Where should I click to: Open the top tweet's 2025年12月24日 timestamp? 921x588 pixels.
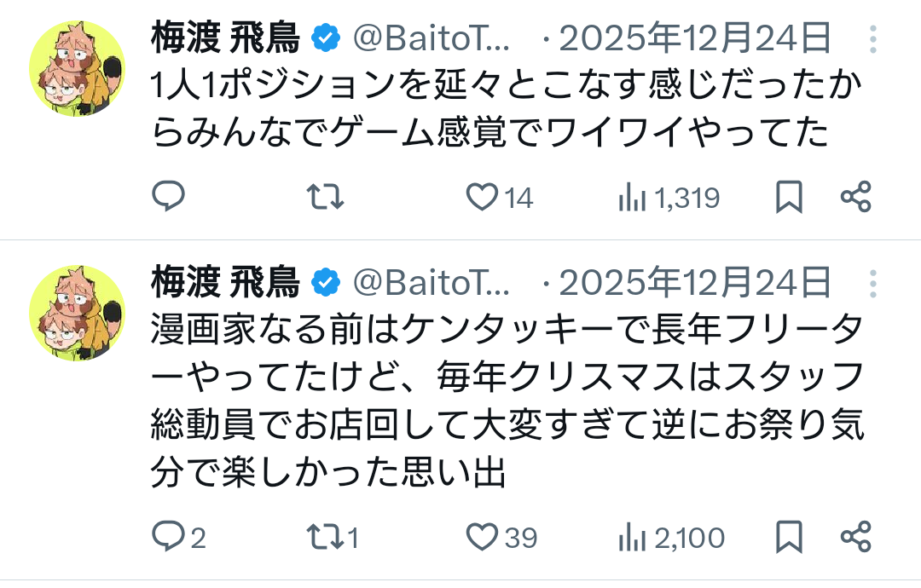(695, 37)
